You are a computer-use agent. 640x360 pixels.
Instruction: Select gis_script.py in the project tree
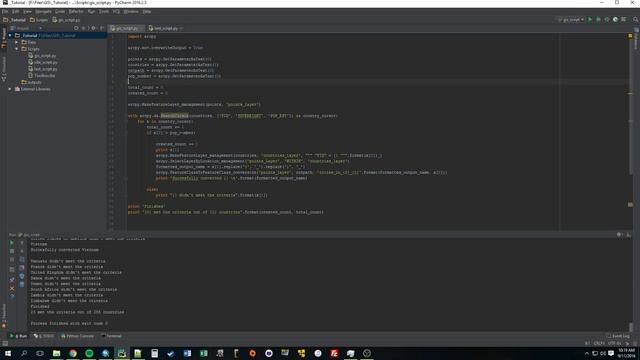[42, 56]
